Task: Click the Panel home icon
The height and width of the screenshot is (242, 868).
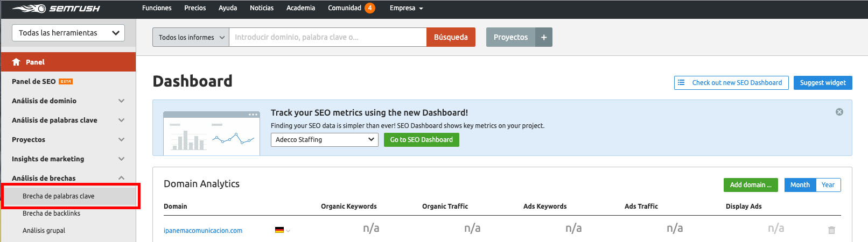Action: coord(16,62)
